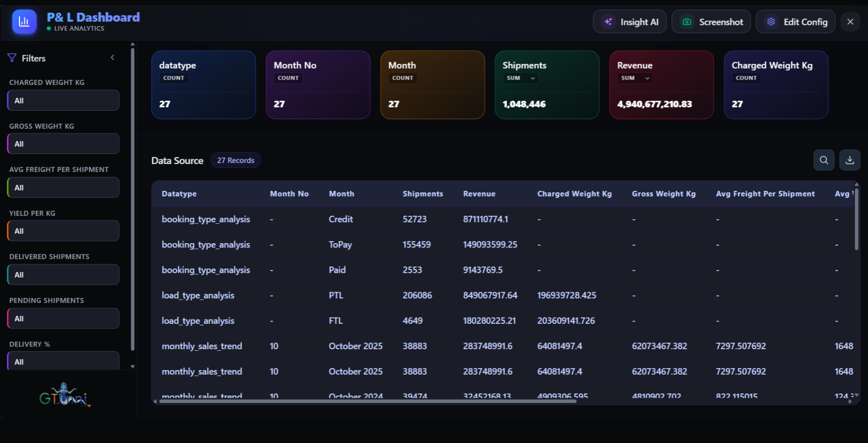Open the Yield Per Kg filter dropdown
The width and height of the screenshot is (868, 443).
coord(63,231)
